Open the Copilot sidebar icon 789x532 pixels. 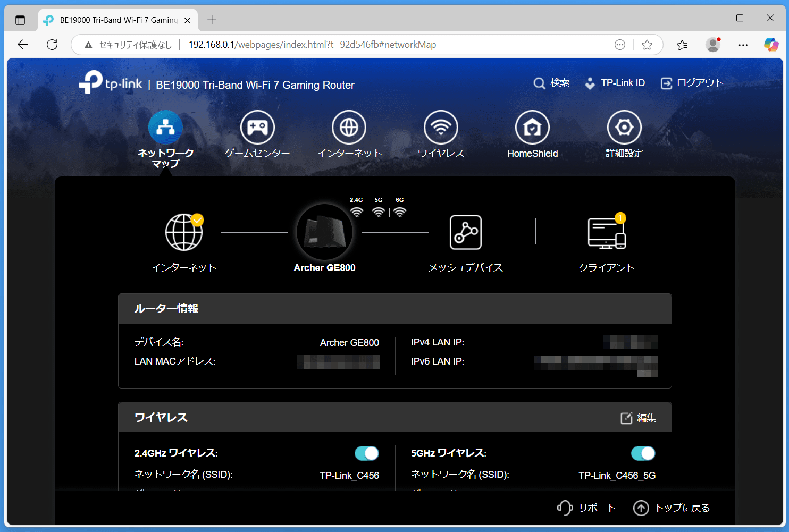(771, 45)
